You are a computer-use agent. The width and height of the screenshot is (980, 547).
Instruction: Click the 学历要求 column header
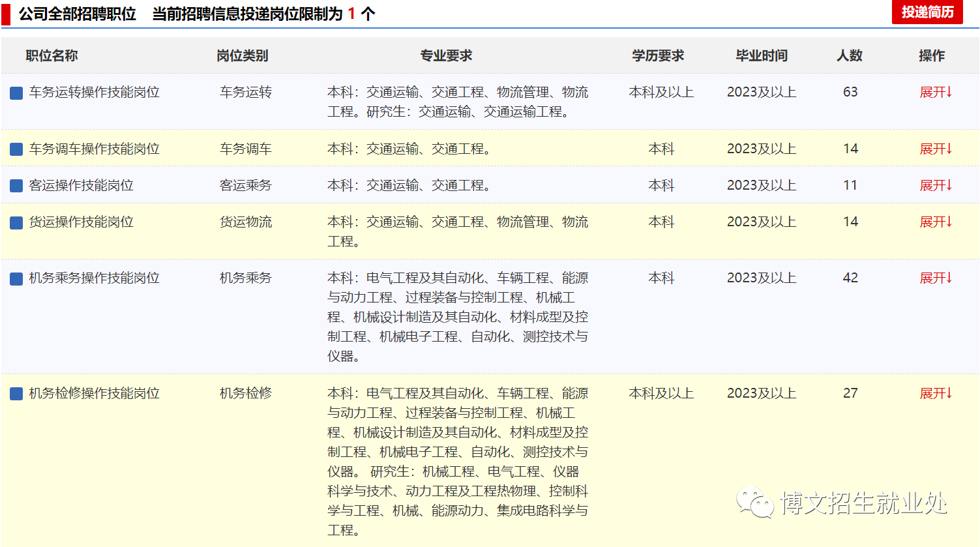pos(658,56)
